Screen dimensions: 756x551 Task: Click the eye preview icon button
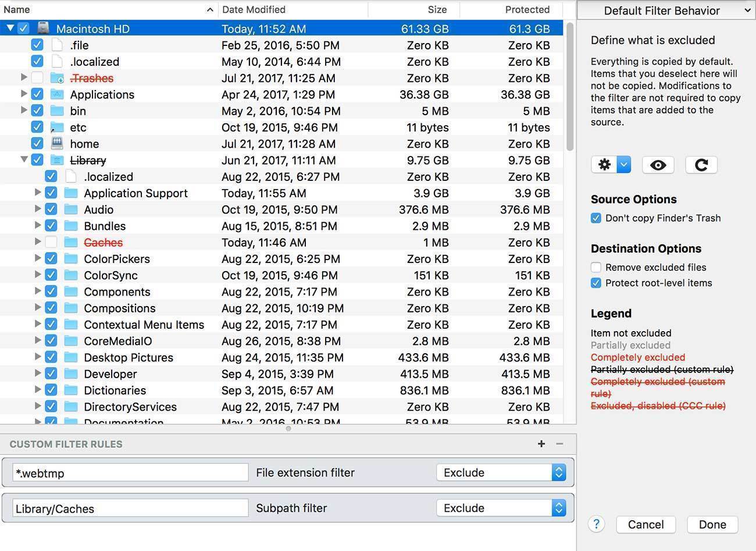[658, 165]
